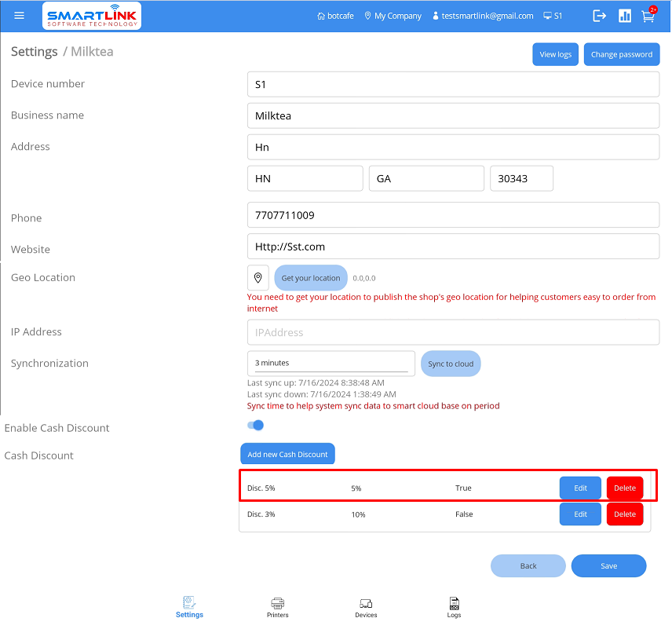Click My Company location in header

(393, 16)
